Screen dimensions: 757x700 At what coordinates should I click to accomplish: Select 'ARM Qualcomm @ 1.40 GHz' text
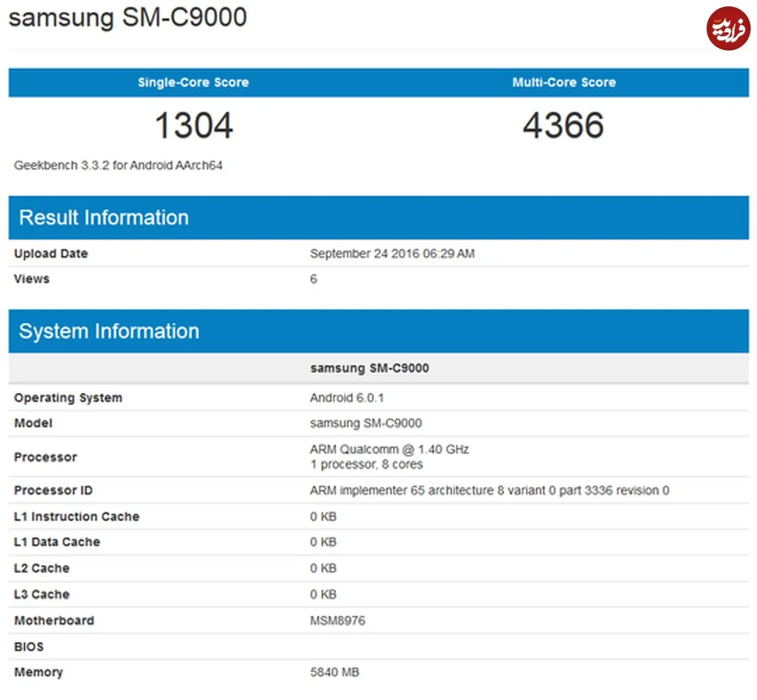[x=389, y=449]
